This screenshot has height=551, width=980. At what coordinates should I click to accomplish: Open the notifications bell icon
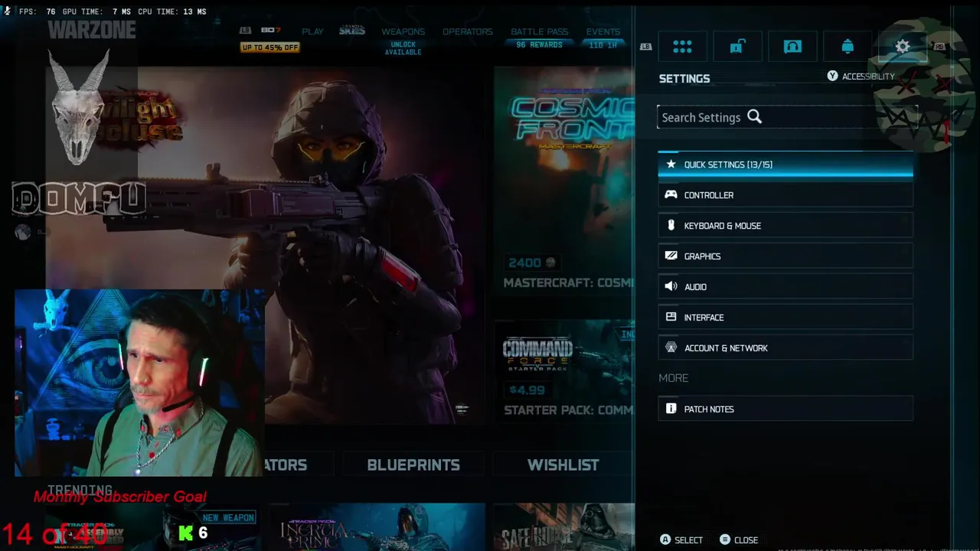coord(848,47)
